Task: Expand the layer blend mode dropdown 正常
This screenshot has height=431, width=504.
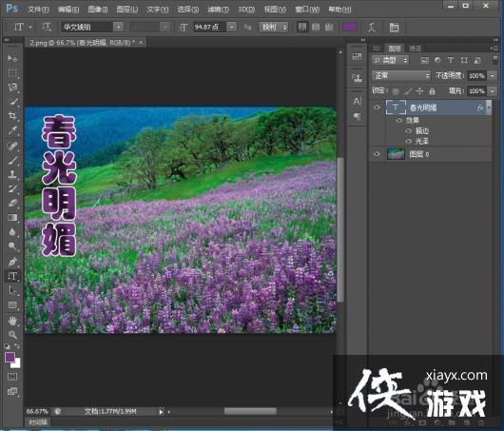Action: click(401, 75)
